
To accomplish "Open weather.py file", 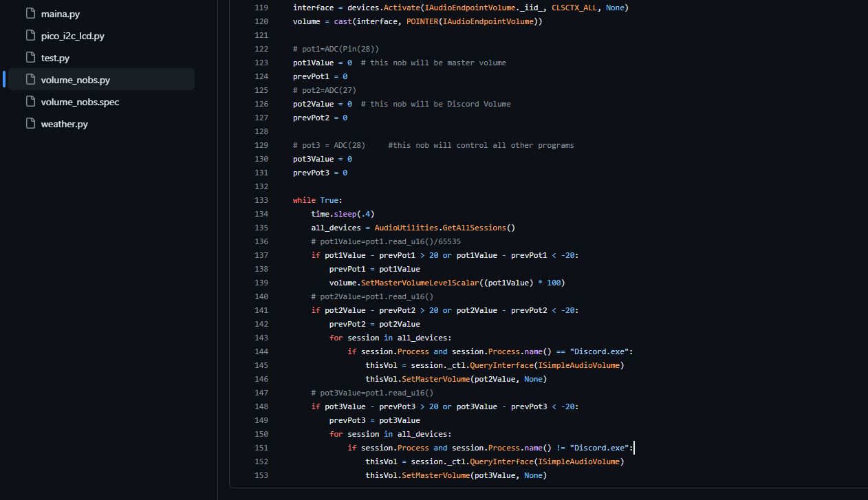I will [64, 124].
